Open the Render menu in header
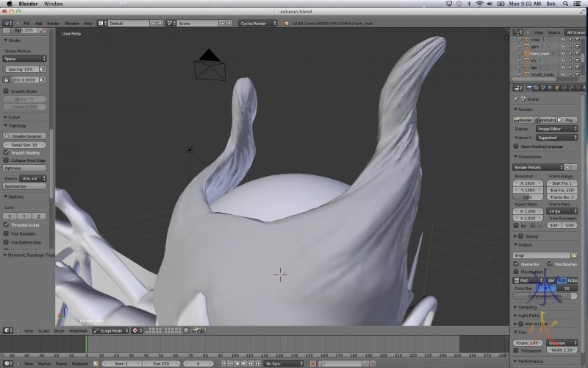The width and height of the screenshot is (588, 368). point(53,23)
